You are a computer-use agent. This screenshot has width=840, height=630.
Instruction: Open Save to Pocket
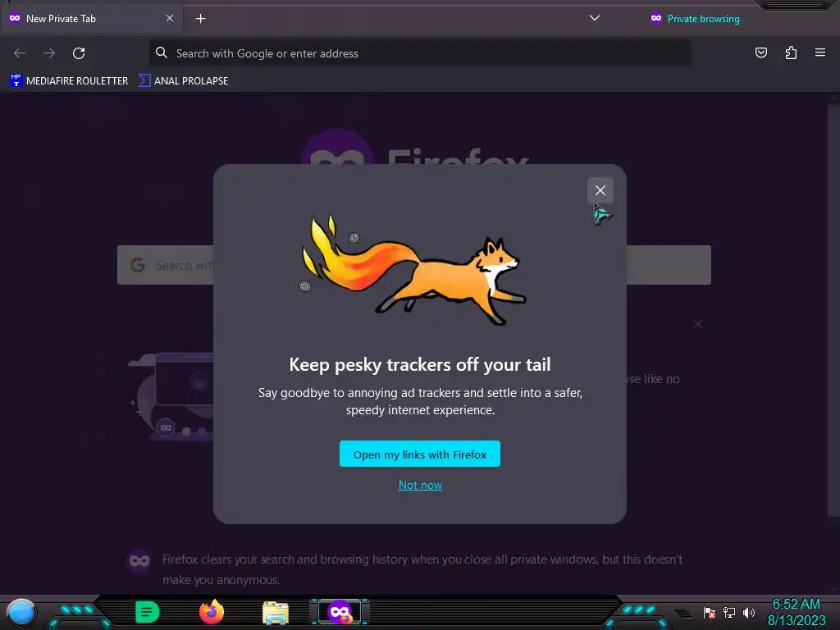tap(760, 52)
